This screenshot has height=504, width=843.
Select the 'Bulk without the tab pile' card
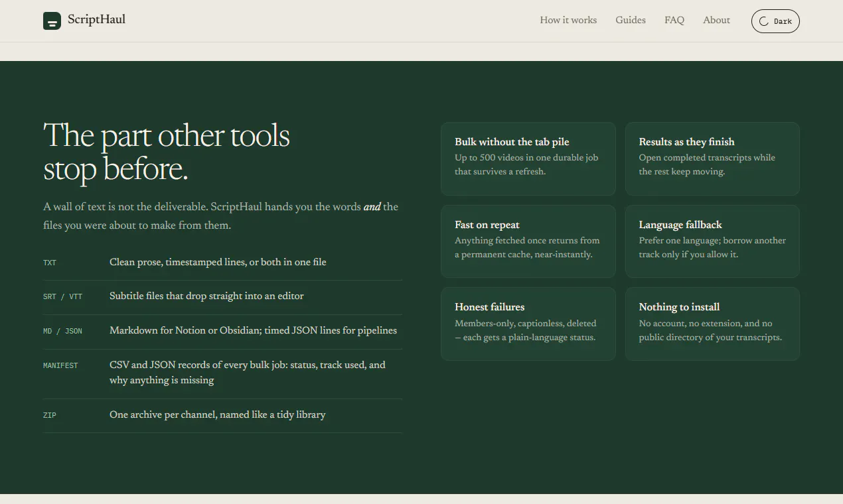click(528, 158)
